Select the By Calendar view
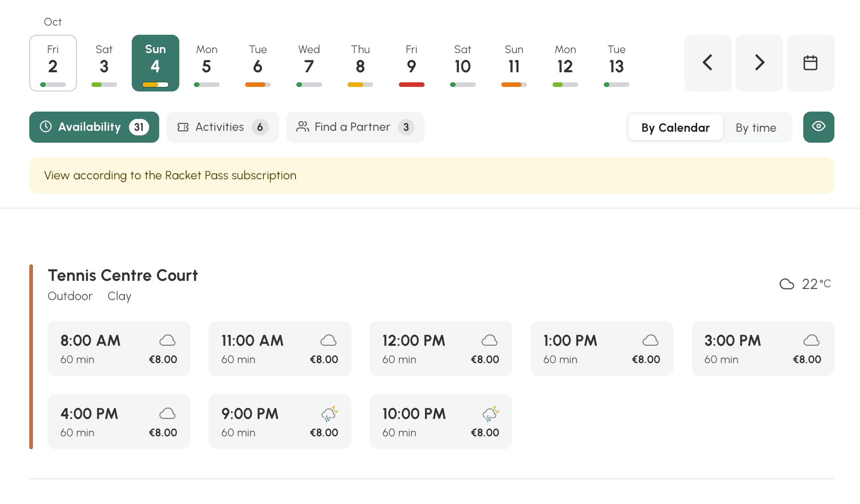 (675, 127)
